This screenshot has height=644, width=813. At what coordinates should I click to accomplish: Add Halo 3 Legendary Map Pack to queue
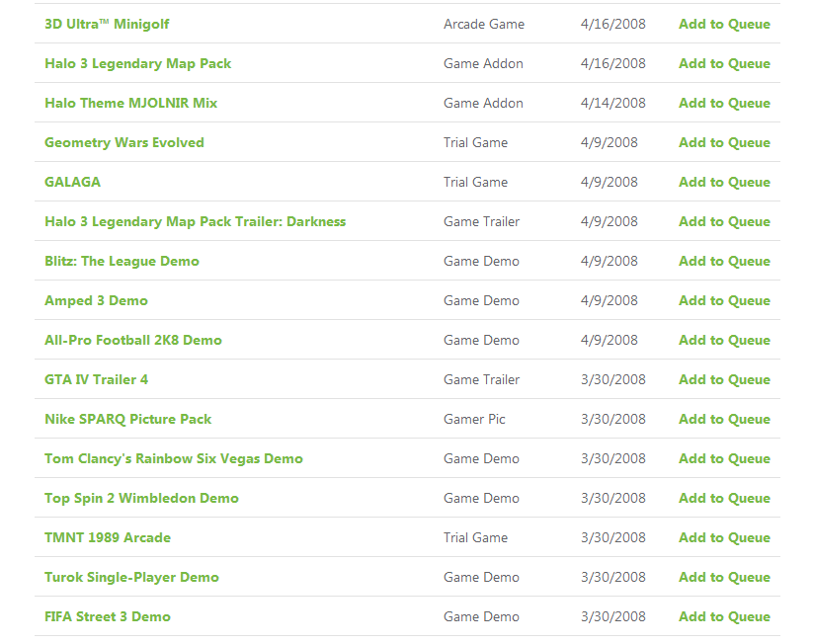click(x=724, y=64)
